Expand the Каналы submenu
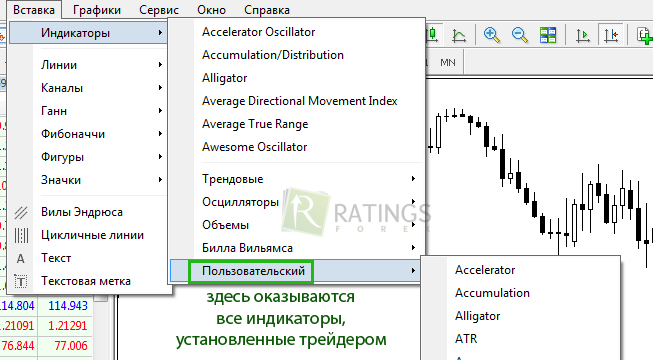 pos(88,88)
